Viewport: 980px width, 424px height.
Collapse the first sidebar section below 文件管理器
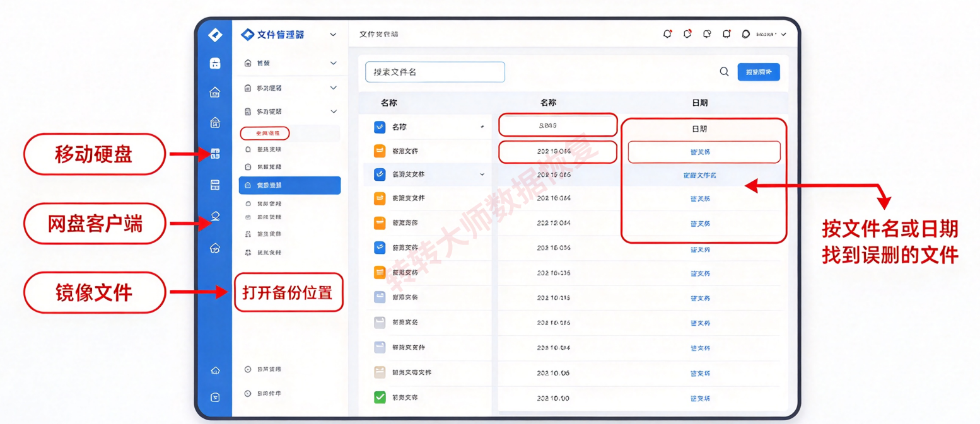point(333,63)
